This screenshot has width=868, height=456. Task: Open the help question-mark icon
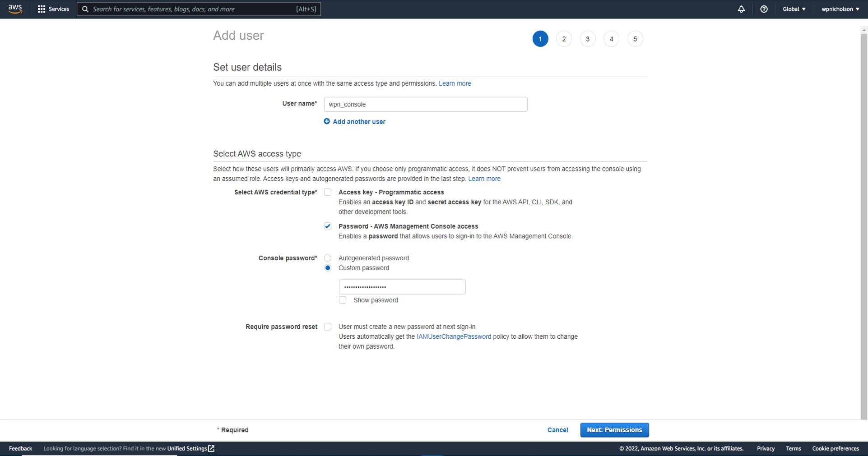tap(764, 9)
